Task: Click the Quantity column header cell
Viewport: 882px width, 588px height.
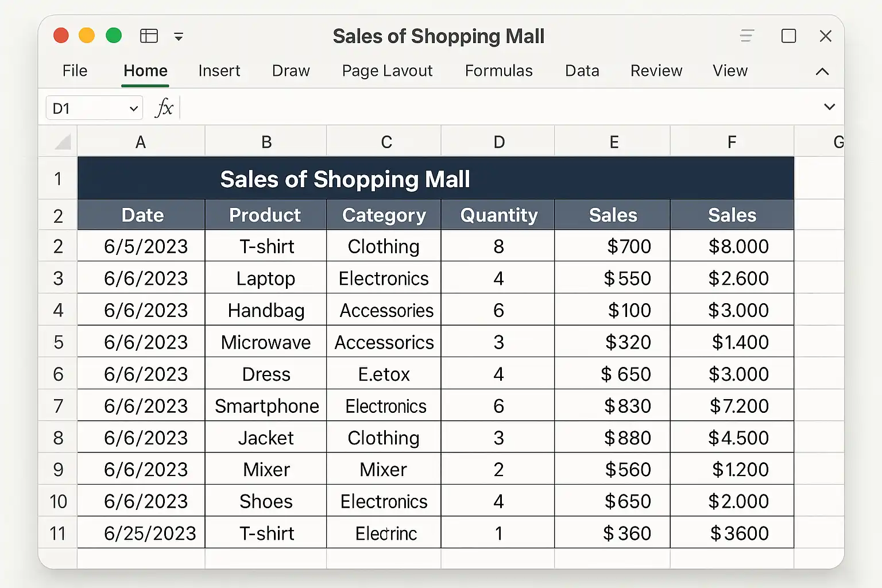Action: click(498, 215)
